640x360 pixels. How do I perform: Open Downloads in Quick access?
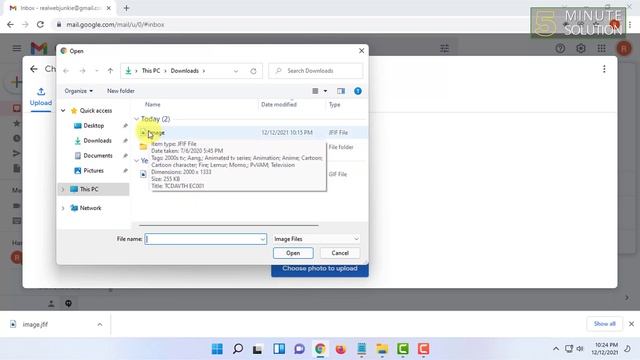click(x=97, y=141)
